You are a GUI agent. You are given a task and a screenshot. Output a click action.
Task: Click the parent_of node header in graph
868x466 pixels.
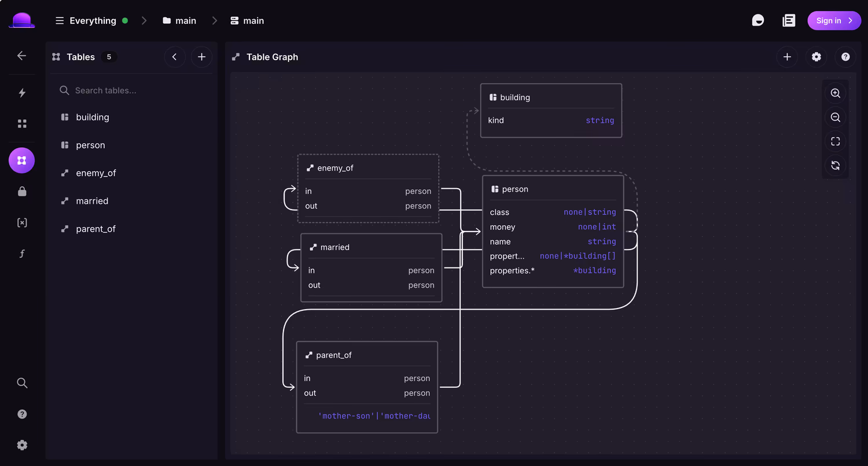click(367, 355)
